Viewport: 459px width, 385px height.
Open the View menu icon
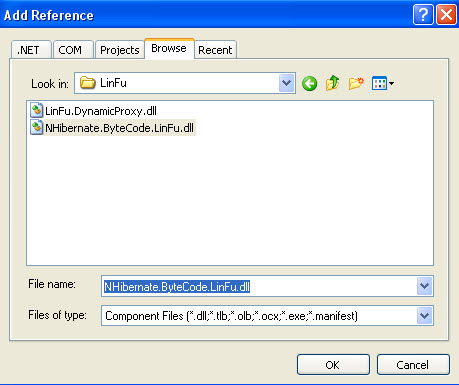pyautogui.click(x=379, y=83)
